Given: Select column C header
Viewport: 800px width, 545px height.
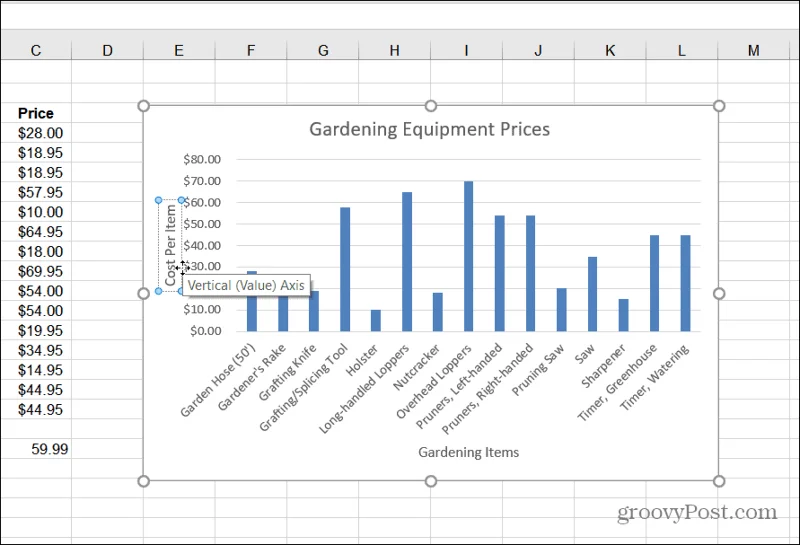Looking at the screenshot, I should pos(36,50).
